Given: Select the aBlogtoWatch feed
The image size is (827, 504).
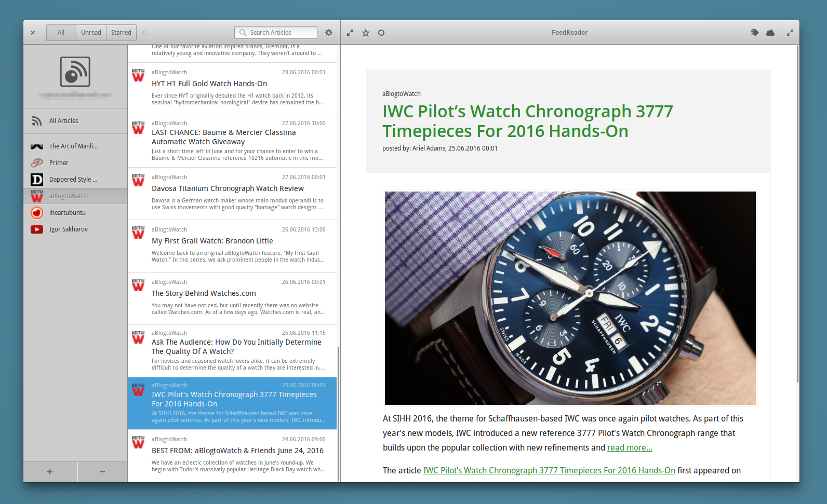Looking at the screenshot, I should click(x=75, y=196).
